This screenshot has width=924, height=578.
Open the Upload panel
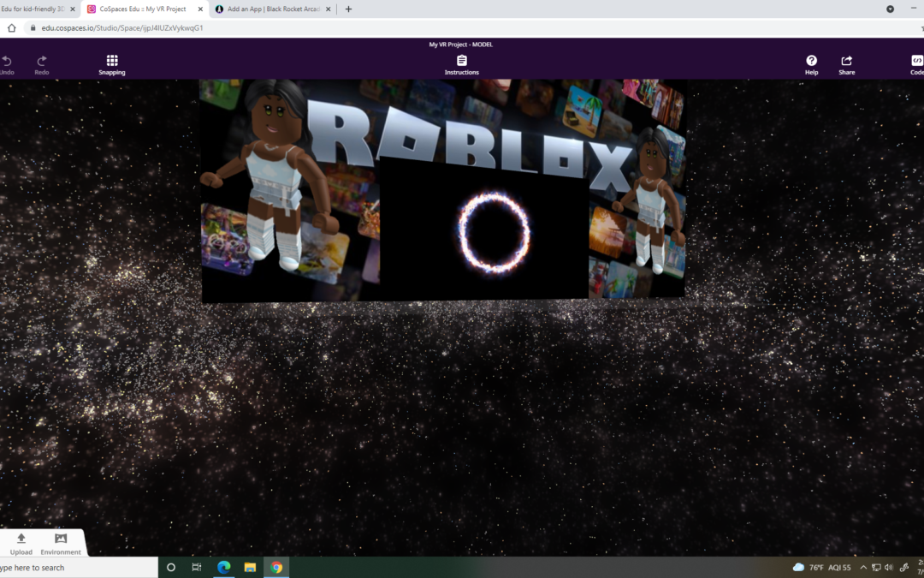(21, 544)
